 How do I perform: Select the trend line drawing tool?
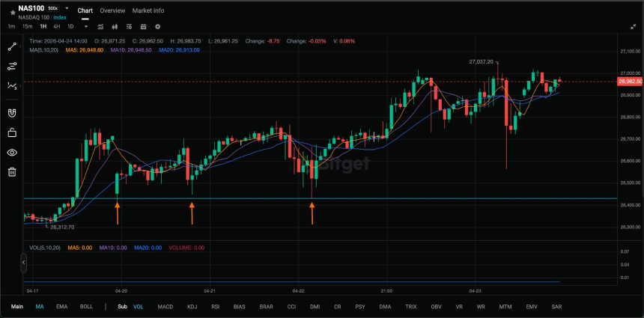[12, 47]
